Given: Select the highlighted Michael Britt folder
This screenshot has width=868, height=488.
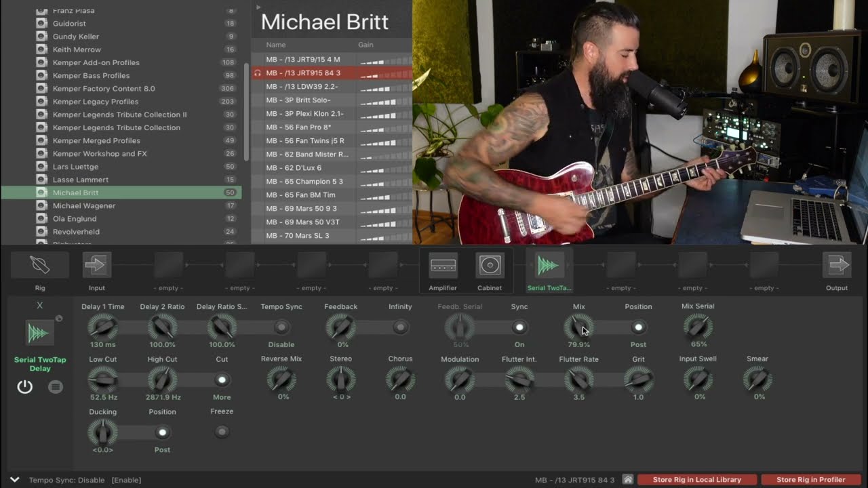Looking at the screenshot, I should (x=121, y=192).
